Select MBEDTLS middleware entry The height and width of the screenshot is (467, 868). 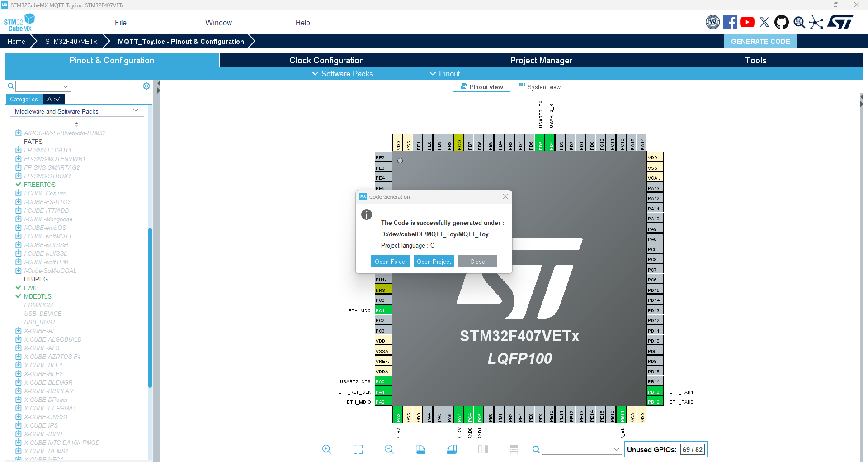(38, 296)
